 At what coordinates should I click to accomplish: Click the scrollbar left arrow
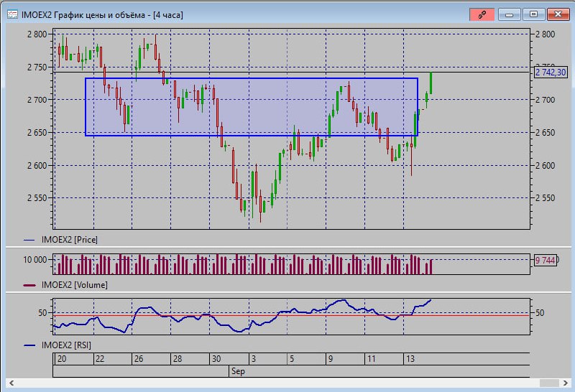[11, 383]
